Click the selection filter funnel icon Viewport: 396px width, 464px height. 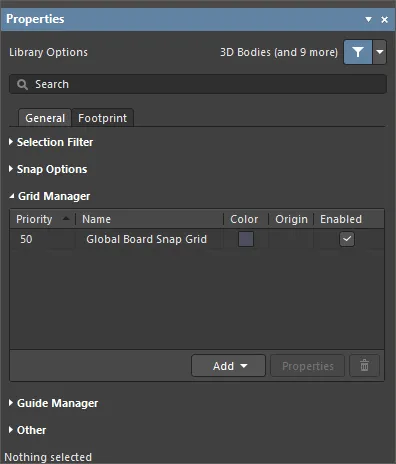(x=358, y=52)
